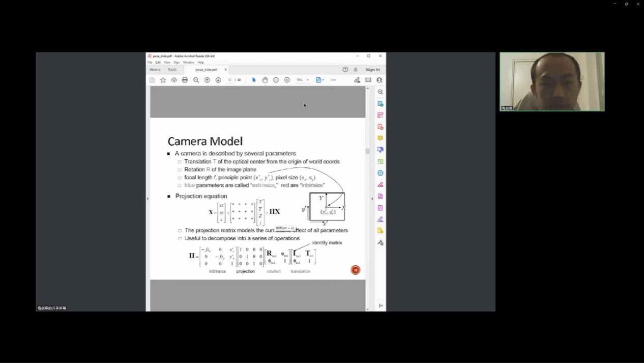Click the page number field showing 12
The width and height of the screenshot is (644, 363).
[230, 80]
